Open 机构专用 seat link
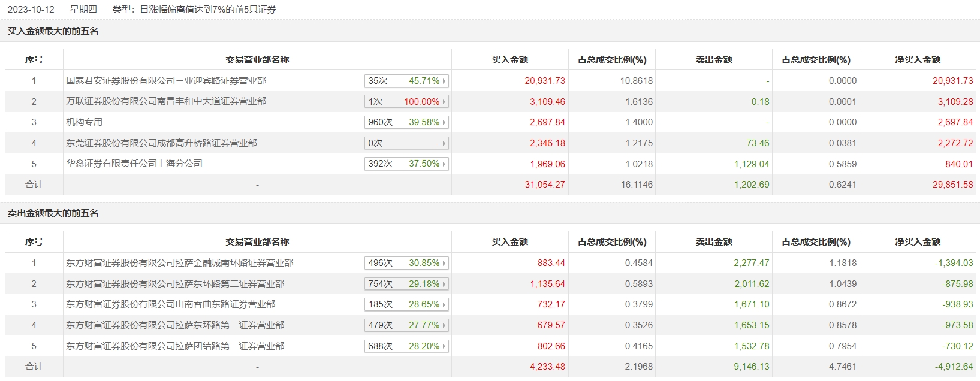The image size is (980, 381). pyautogui.click(x=85, y=122)
